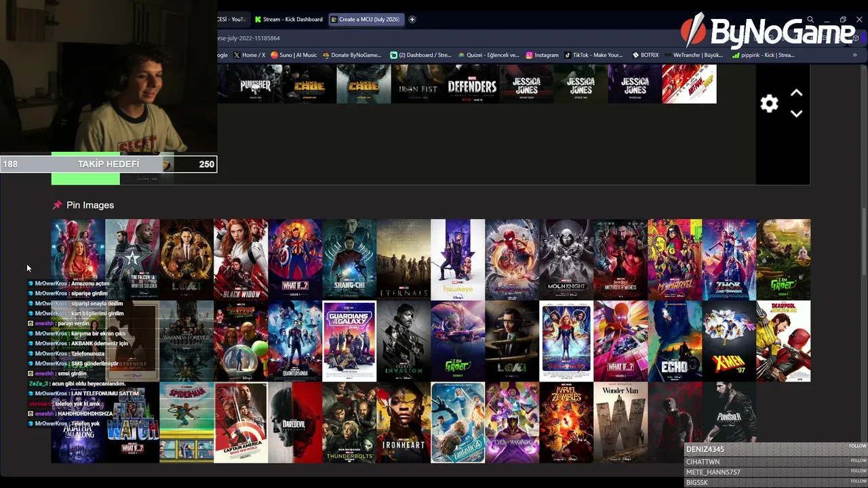Select the Ant-Man and the Wasp poster

(x=689, y=84)
